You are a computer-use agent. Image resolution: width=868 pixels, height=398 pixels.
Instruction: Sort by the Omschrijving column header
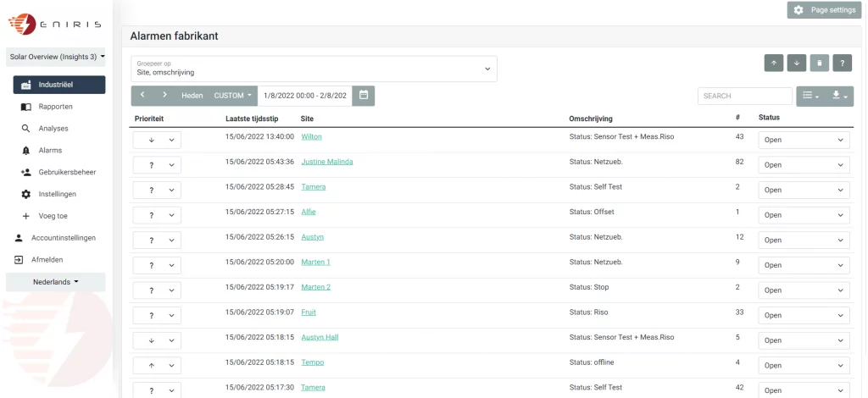pos(591,119)
